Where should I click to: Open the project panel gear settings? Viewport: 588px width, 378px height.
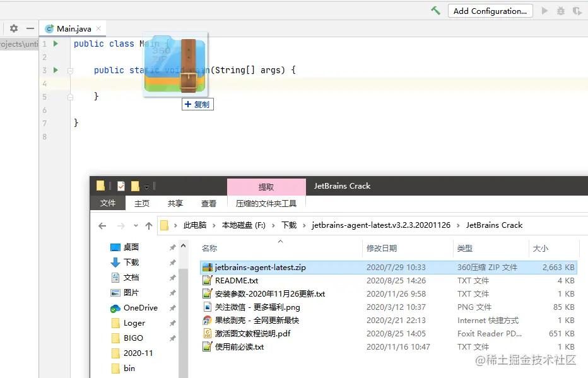coord(14,28)
